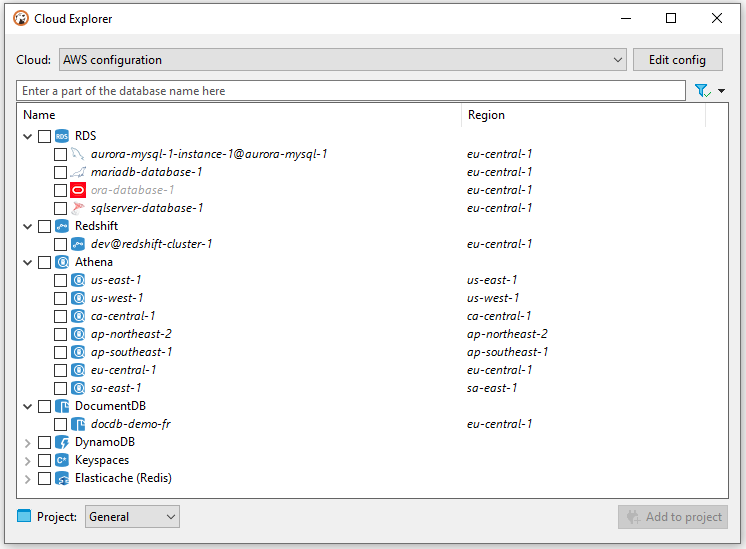This screenshot has width=746, height=549.
Task: Expand the DynamoDB tree node
Action: (27, 442)
